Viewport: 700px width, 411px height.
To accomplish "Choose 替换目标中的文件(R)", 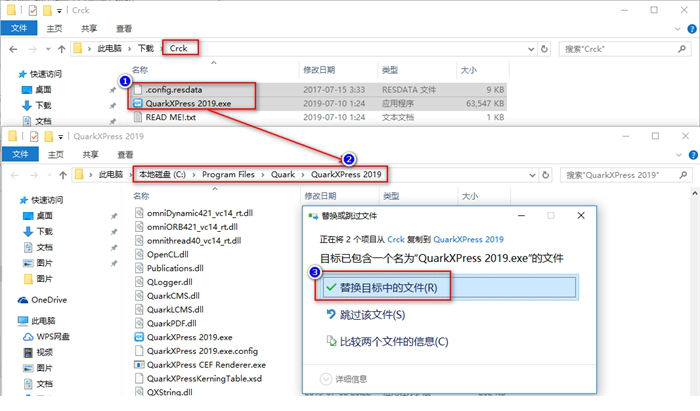I will coord(448,287).
